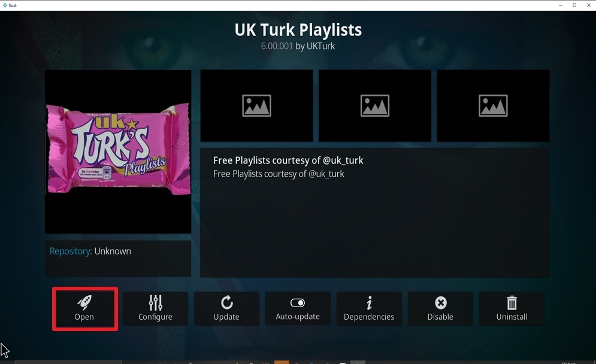
Task: Toggle the Auto-update switch
Action: coord(298,308)
